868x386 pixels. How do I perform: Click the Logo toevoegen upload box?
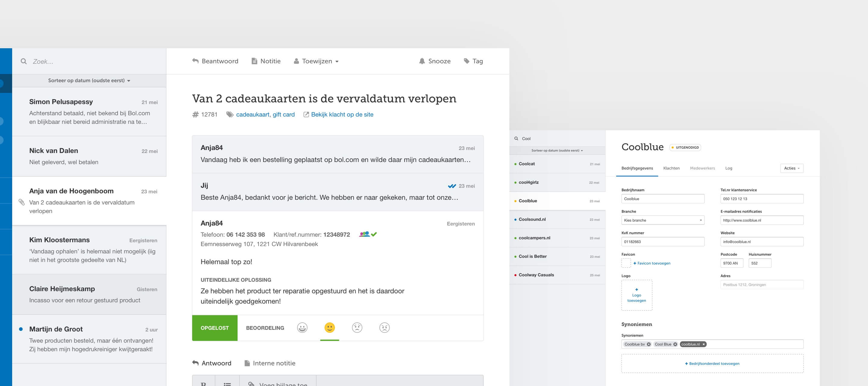[637, 295]
